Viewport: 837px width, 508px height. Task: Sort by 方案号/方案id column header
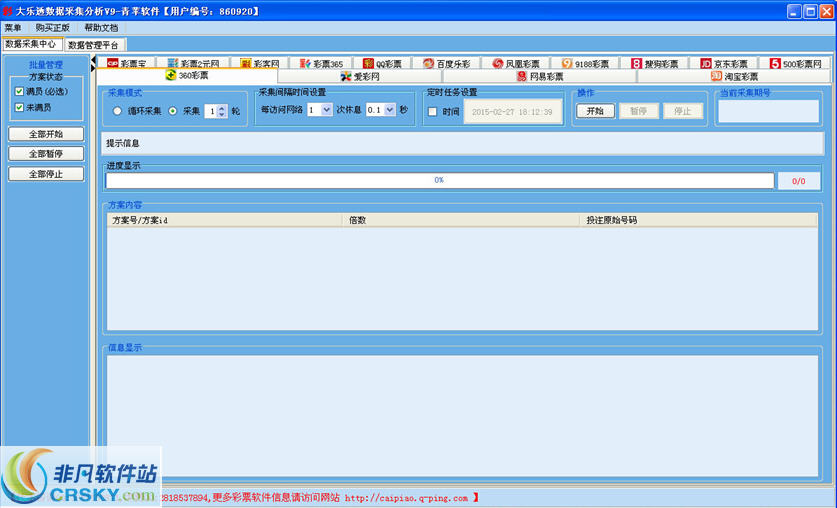224,220
